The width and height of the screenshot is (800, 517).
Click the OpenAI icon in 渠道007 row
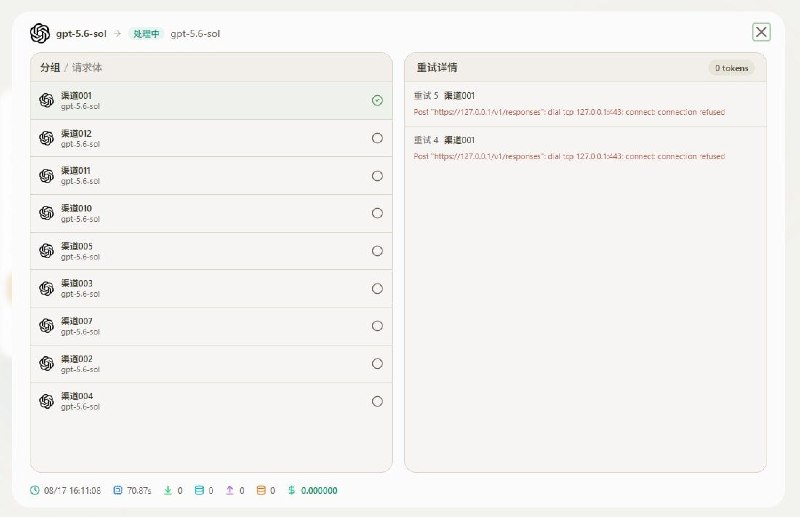pos(46,326)
